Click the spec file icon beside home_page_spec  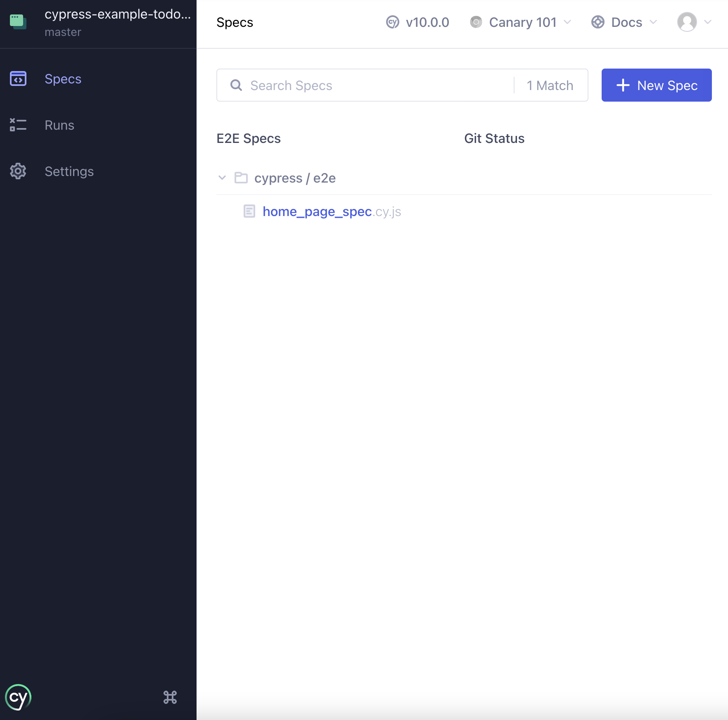[249, 211]
